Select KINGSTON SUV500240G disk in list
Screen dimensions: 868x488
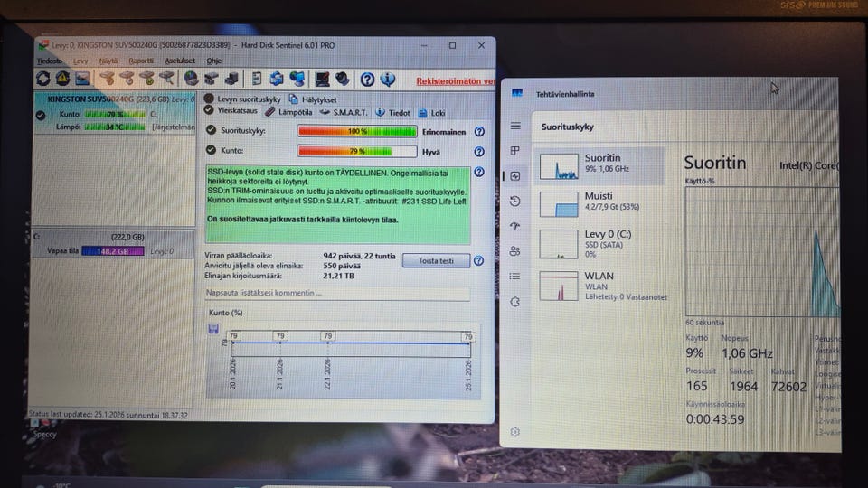point(115,113)
